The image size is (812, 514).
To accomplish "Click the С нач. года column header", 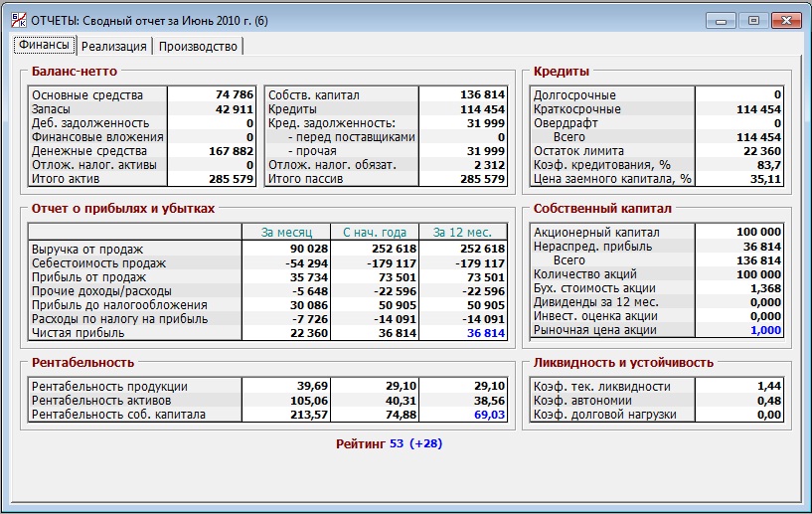I will pos(375,232).
